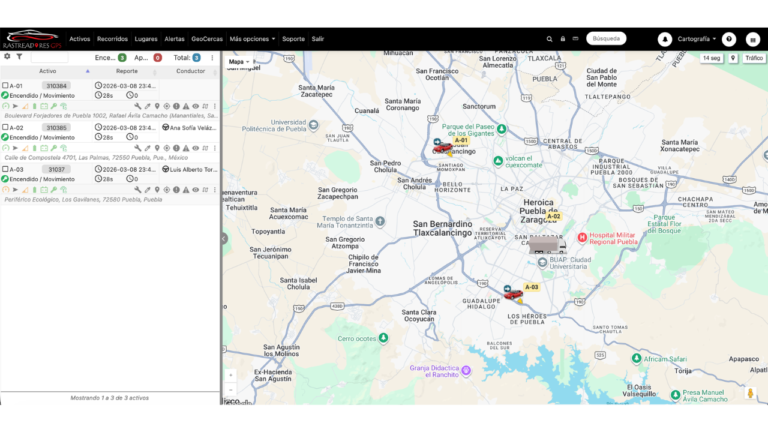Check the box for asset A-03

tap(5, 169)
